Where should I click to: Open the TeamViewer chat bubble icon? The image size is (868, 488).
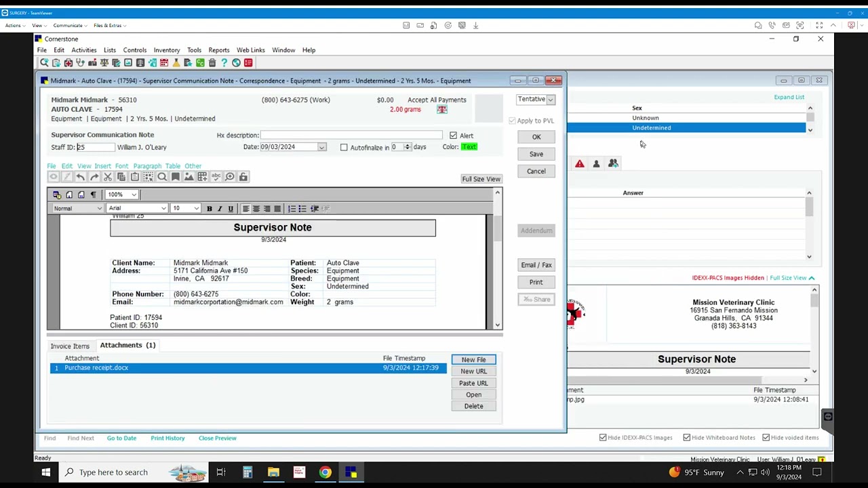(758, 26)
